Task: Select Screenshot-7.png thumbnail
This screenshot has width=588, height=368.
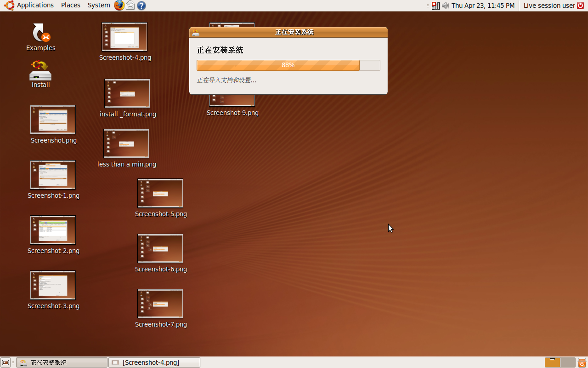Action: [160, 304]
